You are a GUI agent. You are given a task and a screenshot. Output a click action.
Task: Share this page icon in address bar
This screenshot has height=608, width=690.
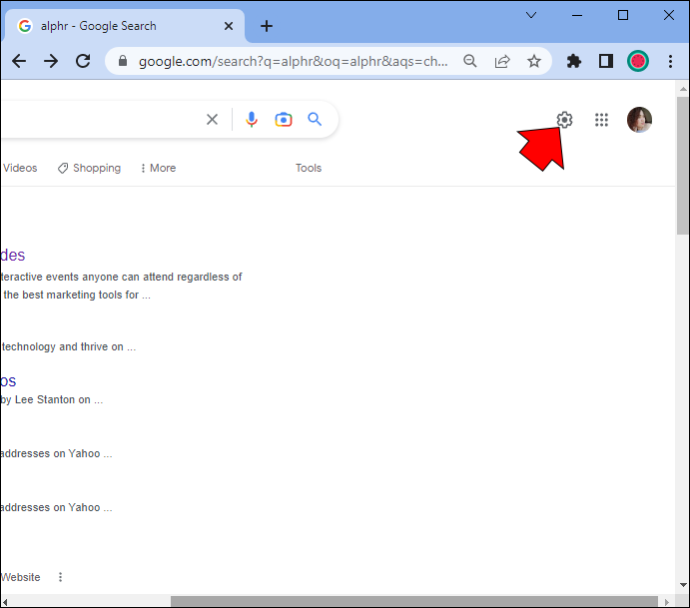coord(502,61)
